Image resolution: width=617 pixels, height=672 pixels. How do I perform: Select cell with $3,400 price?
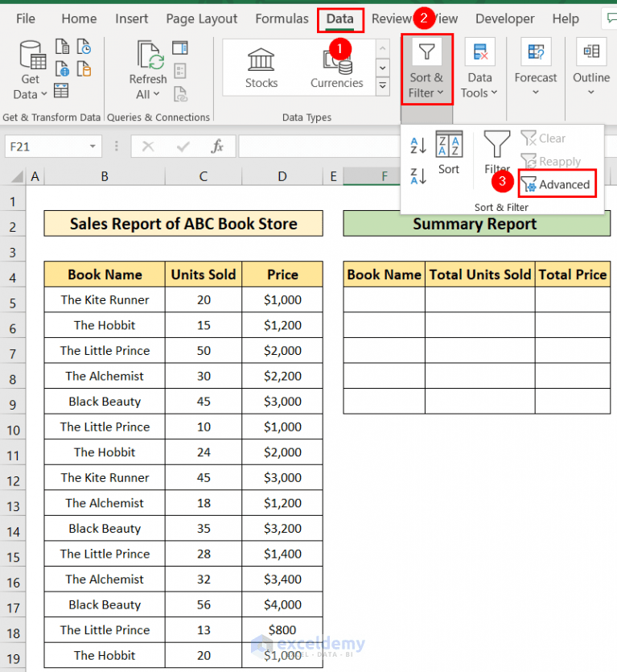click(282, 579)
